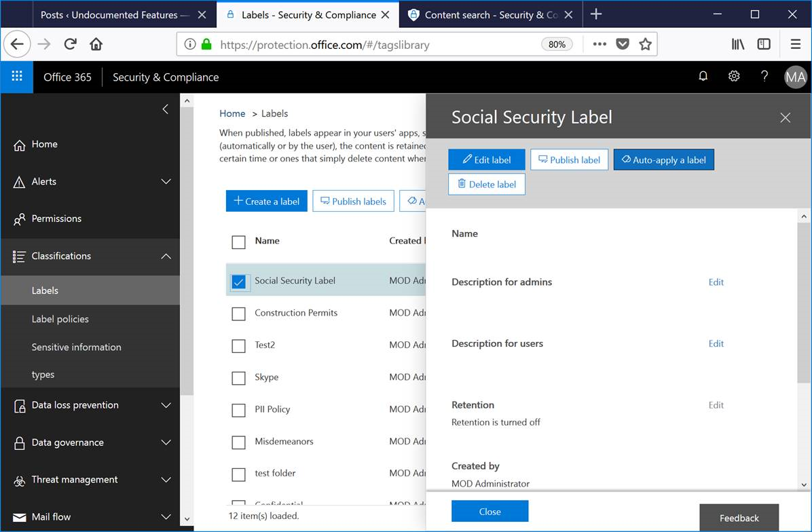Click the MA account avatar
The image size is (812, 532).
coord(795,77)
